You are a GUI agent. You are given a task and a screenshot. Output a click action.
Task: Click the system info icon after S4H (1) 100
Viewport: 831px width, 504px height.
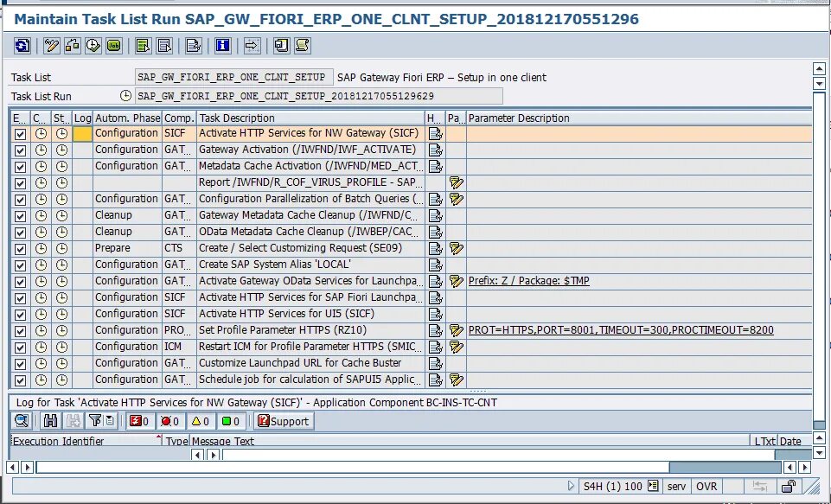point(653,486)
